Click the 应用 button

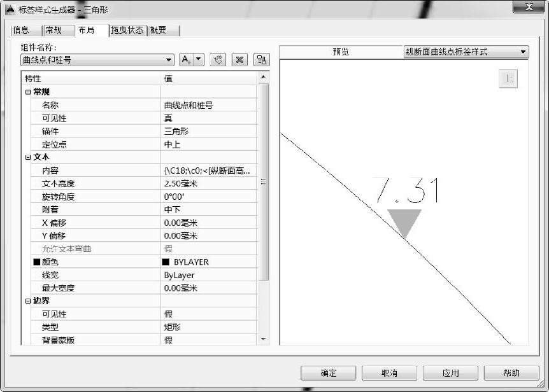point(451,373)
